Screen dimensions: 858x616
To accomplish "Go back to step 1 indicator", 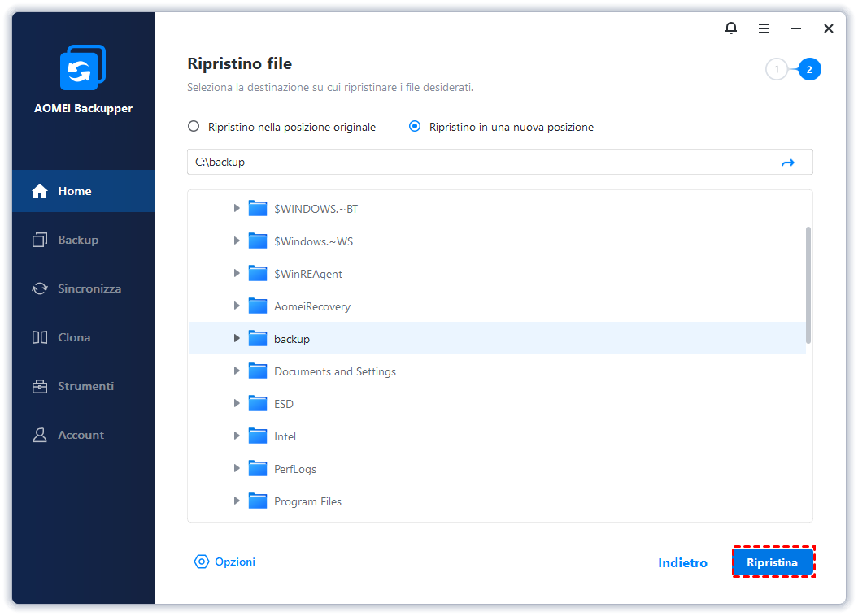I will click(x=777, y=69).
